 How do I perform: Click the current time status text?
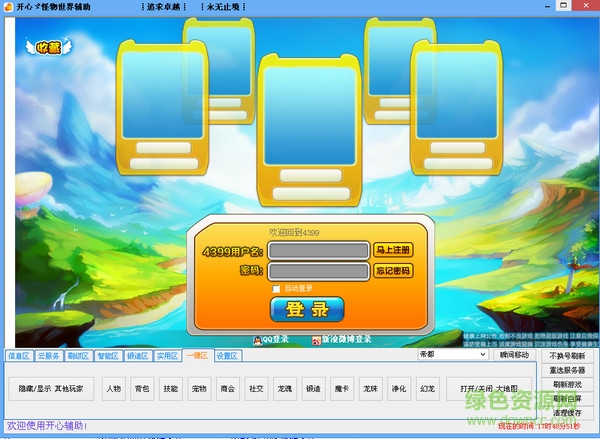pos(539,426)
